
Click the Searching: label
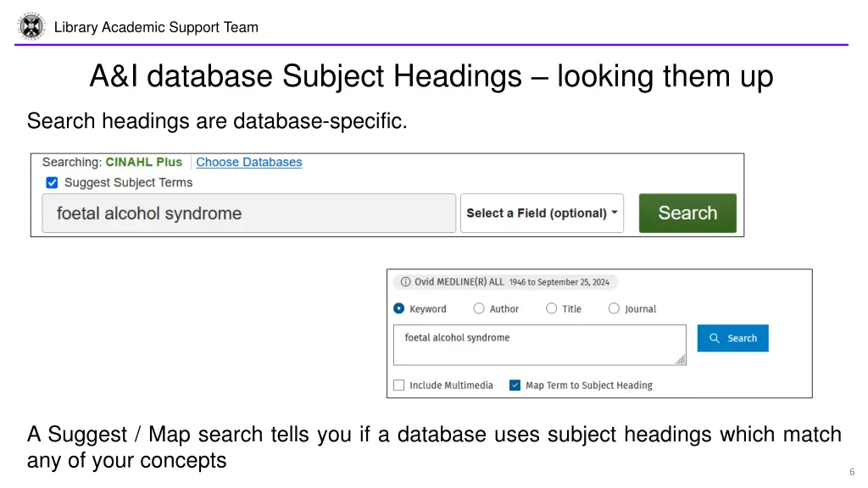72,162
